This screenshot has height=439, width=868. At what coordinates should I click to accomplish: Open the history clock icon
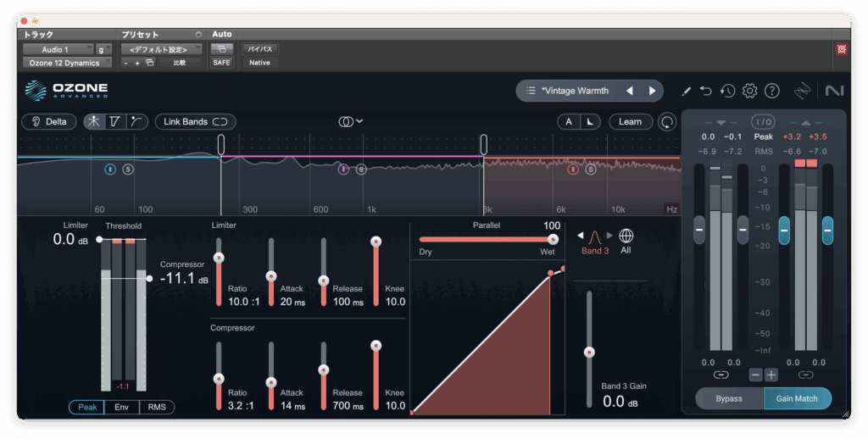pyautogui.click(x=727, y=91)
